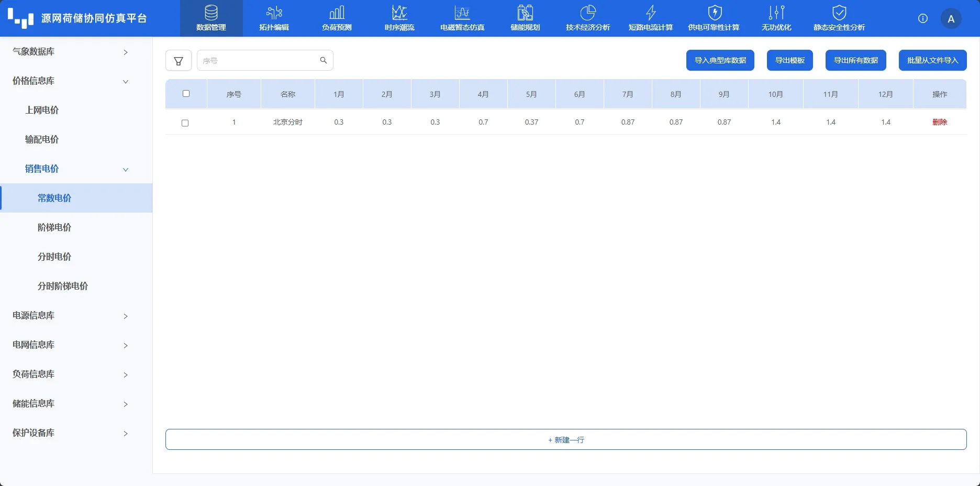Click the 4月 value 0.7 cell
980x486 pixels.
483,122
